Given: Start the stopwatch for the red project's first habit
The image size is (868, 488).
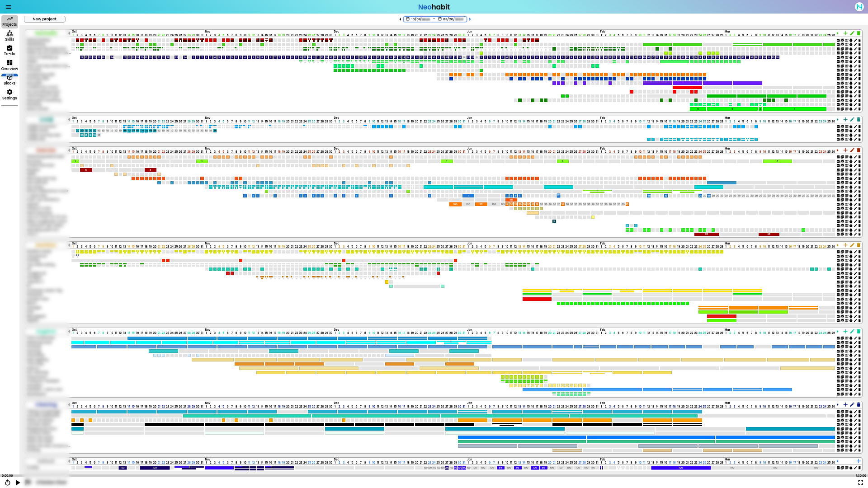Looking at the screenshot, I should point(851,157).
